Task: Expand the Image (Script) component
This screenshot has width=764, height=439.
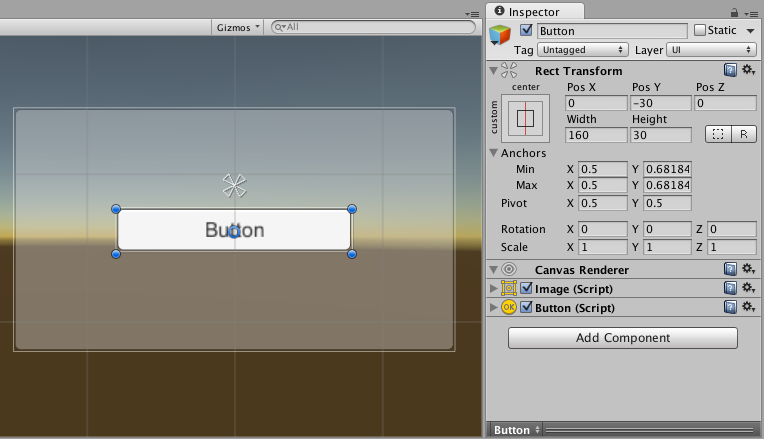Action: [x=493, y=288]
